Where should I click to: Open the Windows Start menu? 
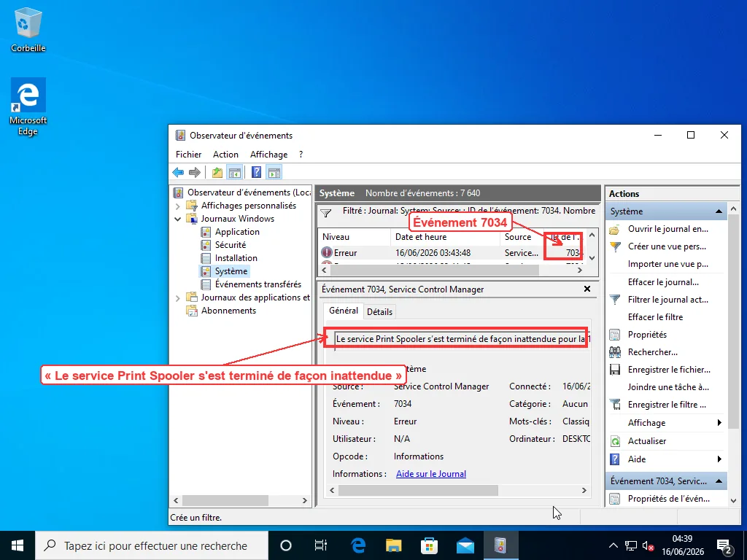tap(18, 545)
